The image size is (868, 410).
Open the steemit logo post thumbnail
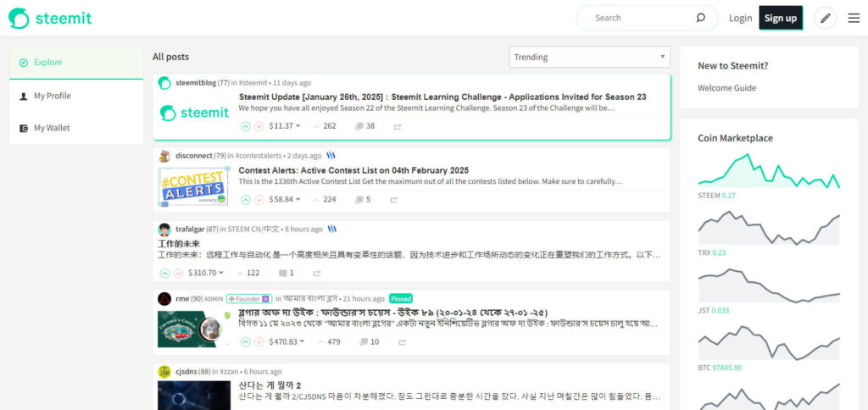point(194,113)
